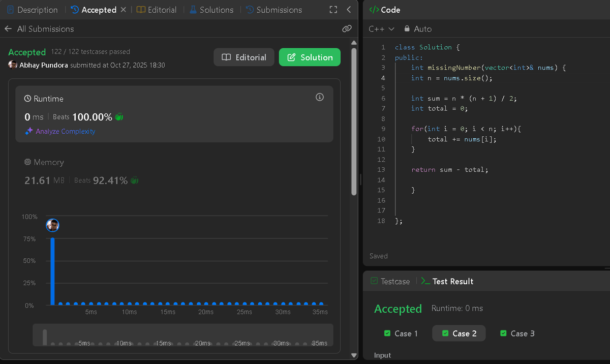This screenshot has height=364, width=610.
Task: Click code line 13 return statement
Action: [x=450, y=169]
